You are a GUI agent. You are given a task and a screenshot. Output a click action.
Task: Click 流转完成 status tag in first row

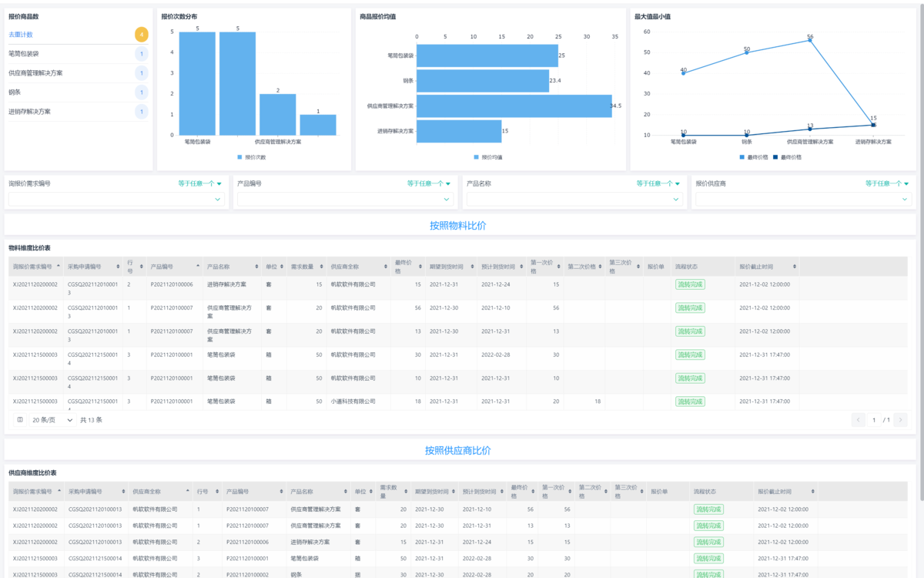click(690, 284)
